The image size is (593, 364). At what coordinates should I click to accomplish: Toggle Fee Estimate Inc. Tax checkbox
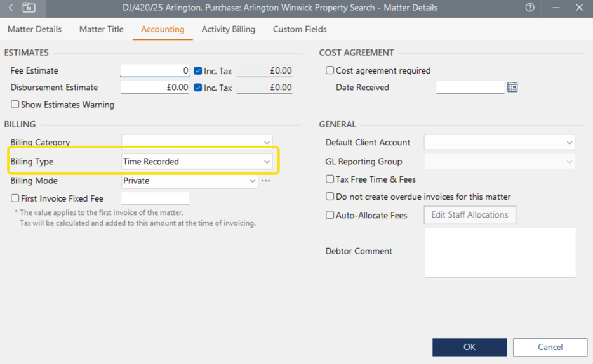(x=198, y=71)
